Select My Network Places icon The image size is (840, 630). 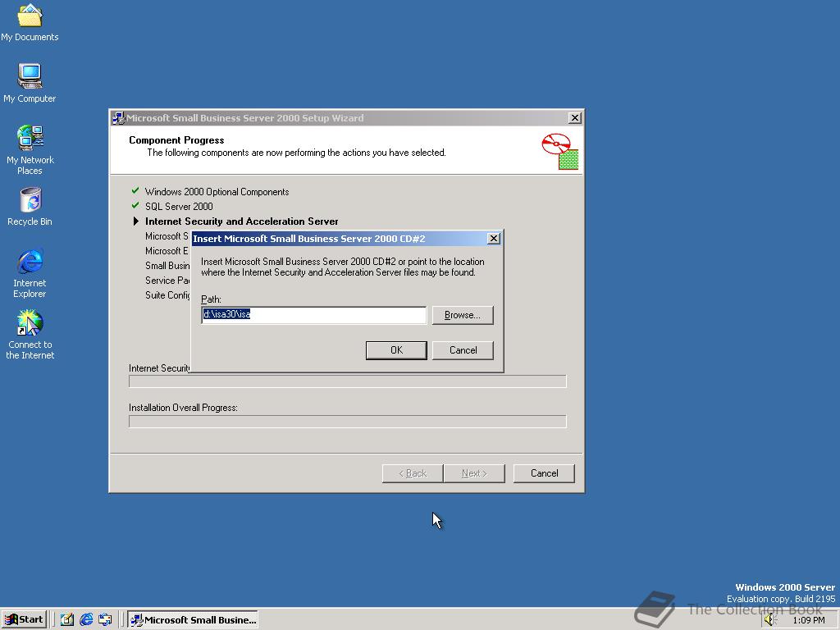tap(30, 150)
